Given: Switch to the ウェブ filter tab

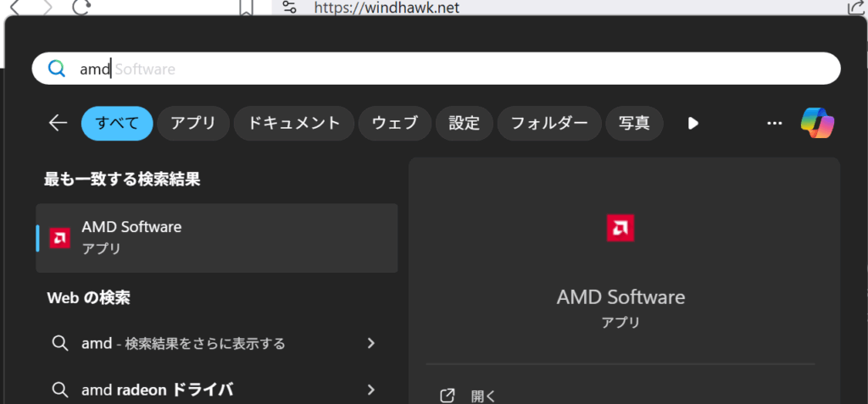Looking at the screenshot, I should click(x=395, y=123).
